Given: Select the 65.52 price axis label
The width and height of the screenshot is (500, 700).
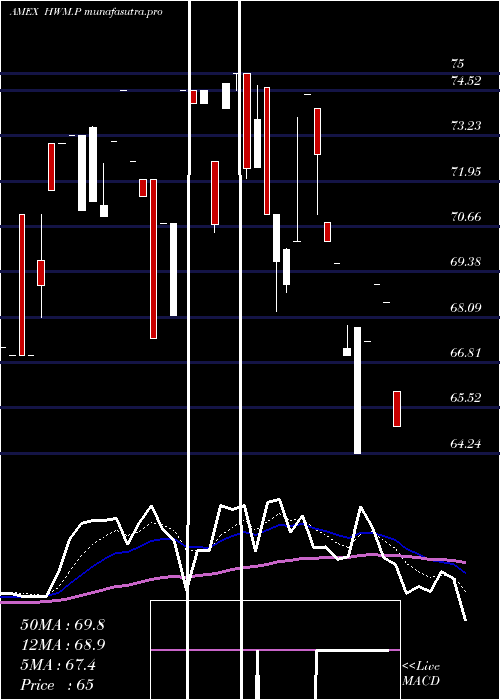Looking at the screenshot, I should (x=466, y=398).
